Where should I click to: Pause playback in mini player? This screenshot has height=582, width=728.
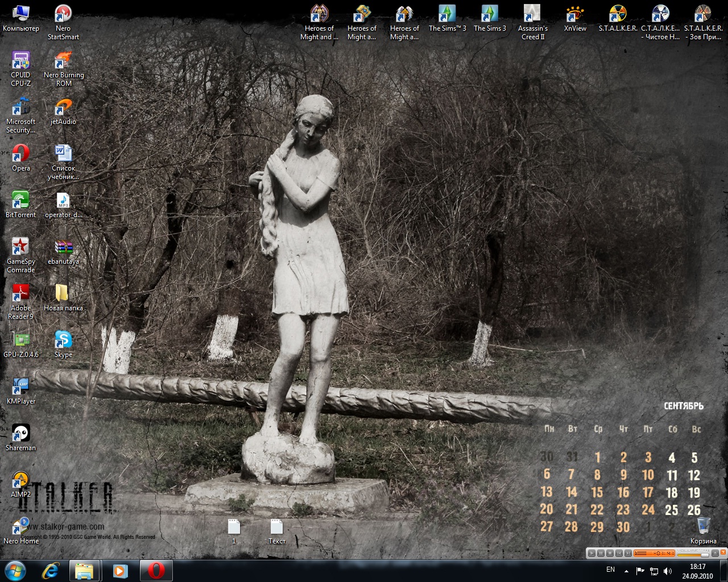pyautogui.click(x=601, y=553)
